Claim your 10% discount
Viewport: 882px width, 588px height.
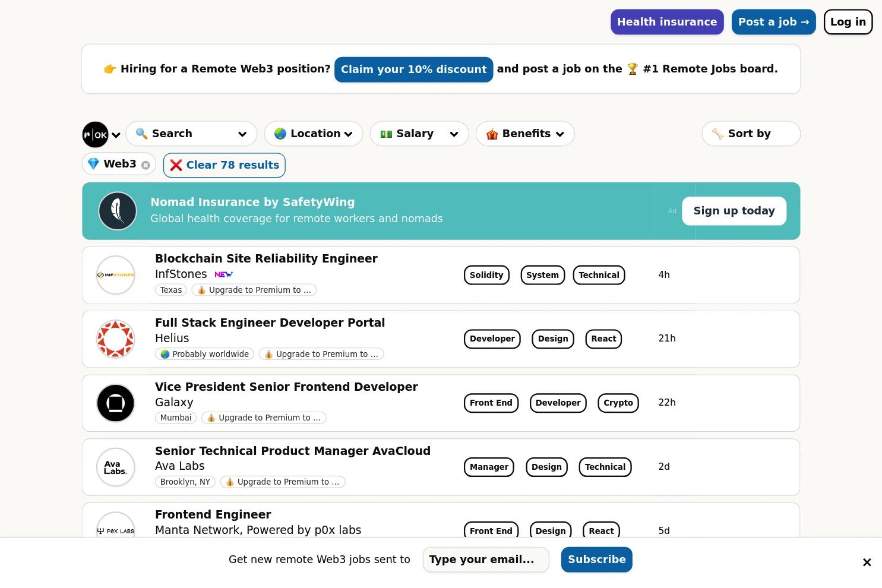414,69
